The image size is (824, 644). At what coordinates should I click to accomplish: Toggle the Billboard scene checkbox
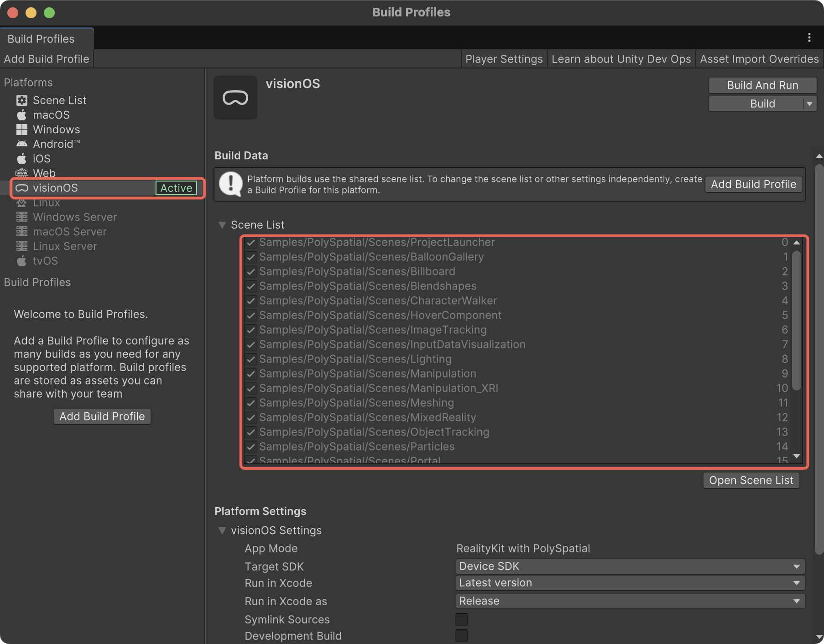click(x=250, y=272)
